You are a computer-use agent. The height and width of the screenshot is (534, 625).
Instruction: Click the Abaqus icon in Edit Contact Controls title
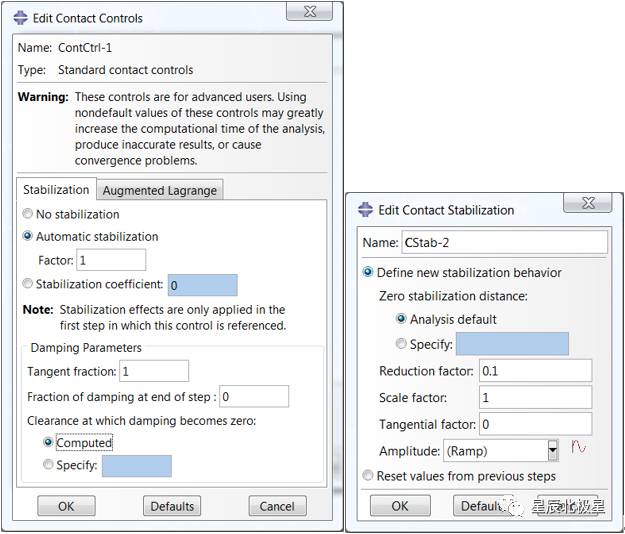tap(21, 18)
